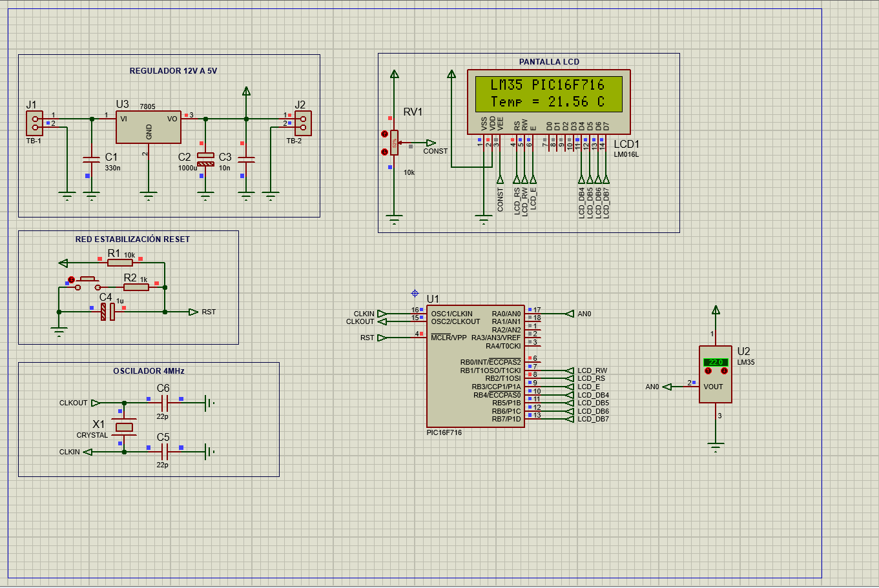Nudge RV1 potentiometer wiper downward with its arrow
The height and width of the screenshot is (588, 879).
[x=384, y=152]
